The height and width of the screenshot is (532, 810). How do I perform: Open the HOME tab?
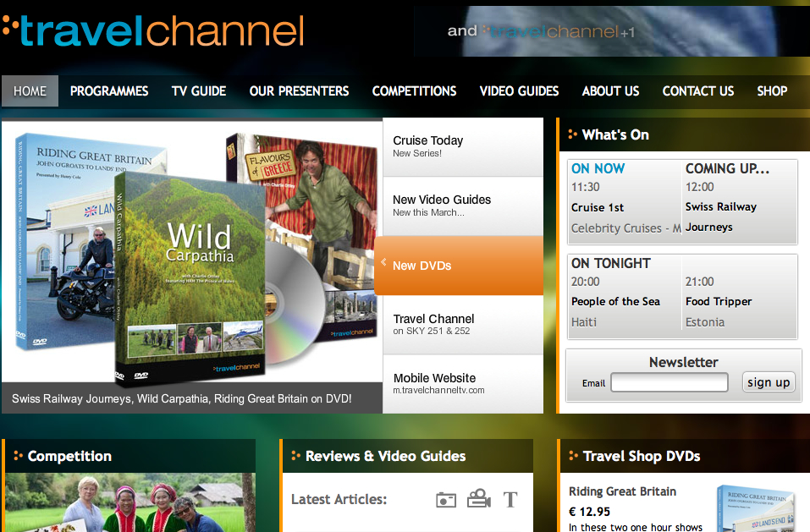[30, 90]
